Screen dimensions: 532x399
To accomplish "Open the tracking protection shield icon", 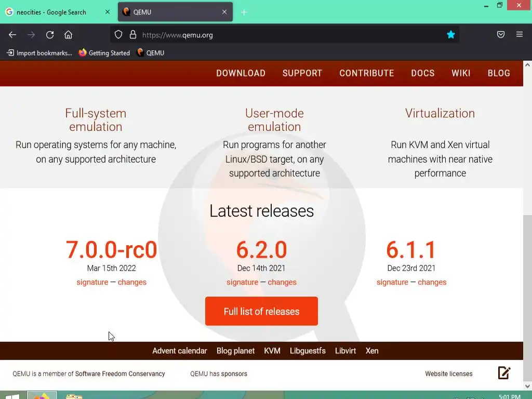I will click(x=118, y=35).
